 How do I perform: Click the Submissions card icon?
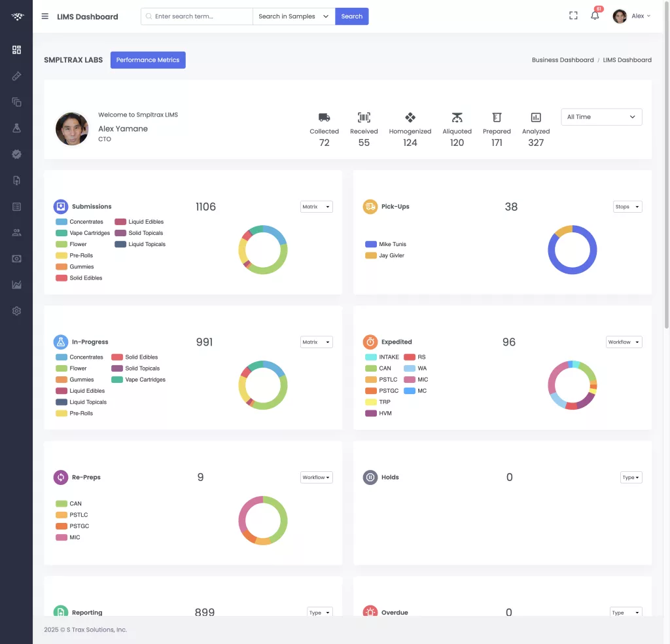click(61, 207)
